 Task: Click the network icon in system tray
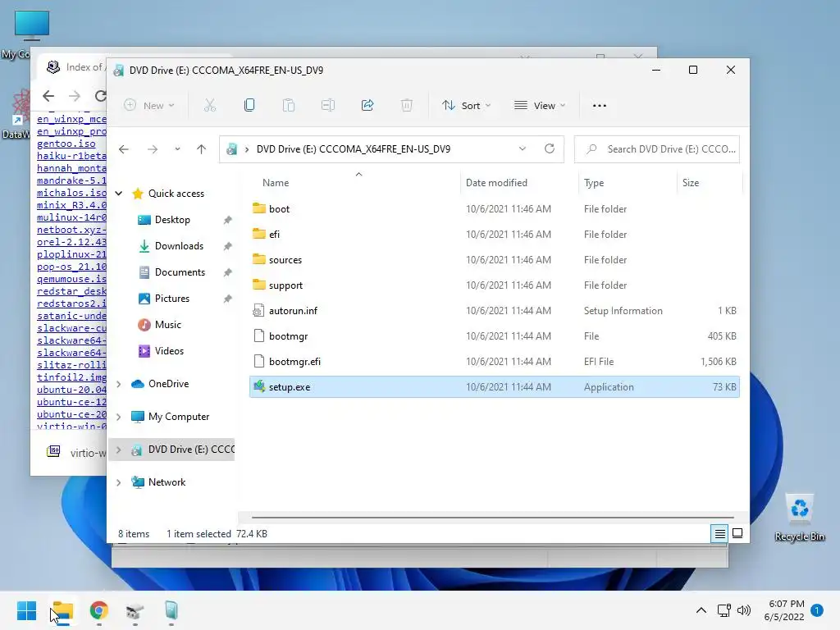click(x=724, y=610)
